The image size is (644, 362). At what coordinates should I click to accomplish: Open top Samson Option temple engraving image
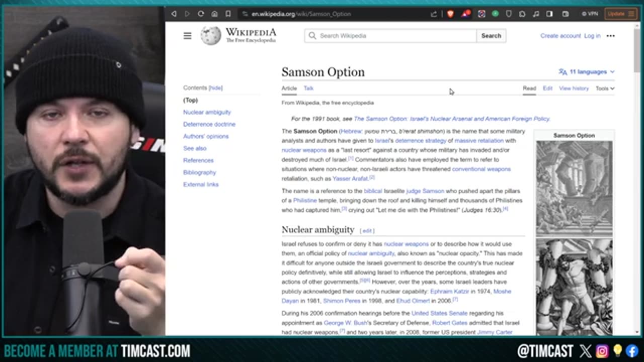tap(574, 188)
